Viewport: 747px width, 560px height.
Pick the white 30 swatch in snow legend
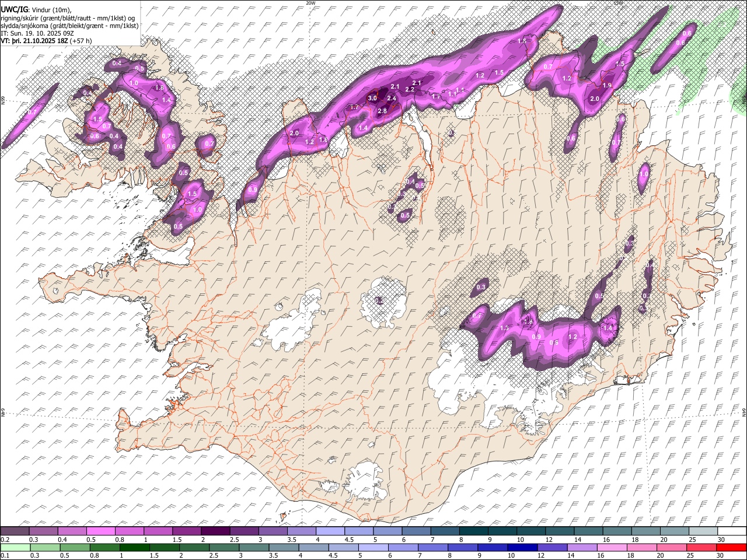(x=731, y=531)
